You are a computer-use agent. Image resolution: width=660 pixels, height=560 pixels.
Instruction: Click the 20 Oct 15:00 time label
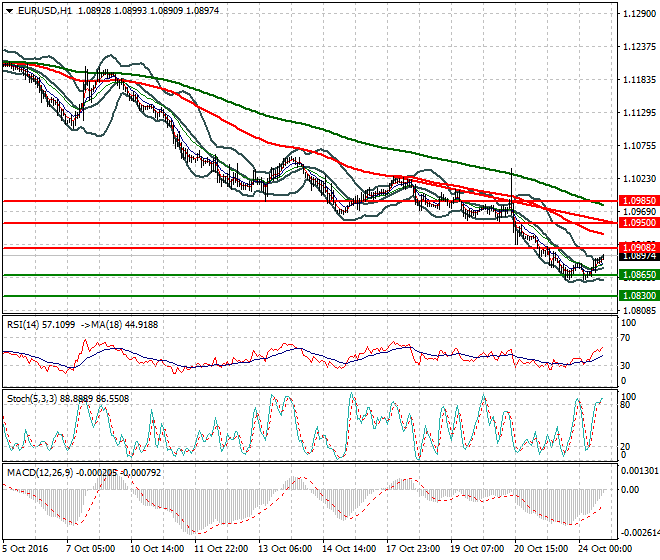click(541, 549)
